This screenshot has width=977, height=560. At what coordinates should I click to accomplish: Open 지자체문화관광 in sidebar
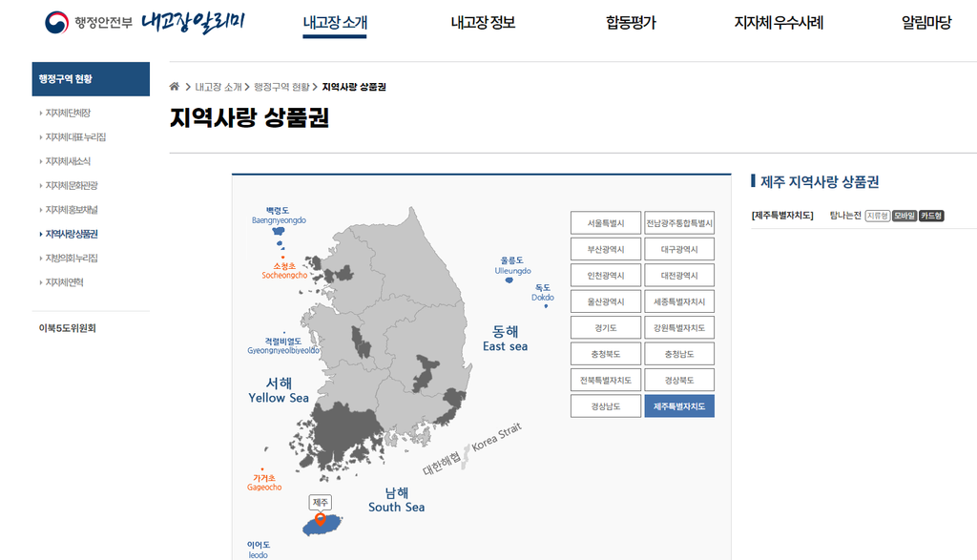pyautogui.click(x=72, y=186)
